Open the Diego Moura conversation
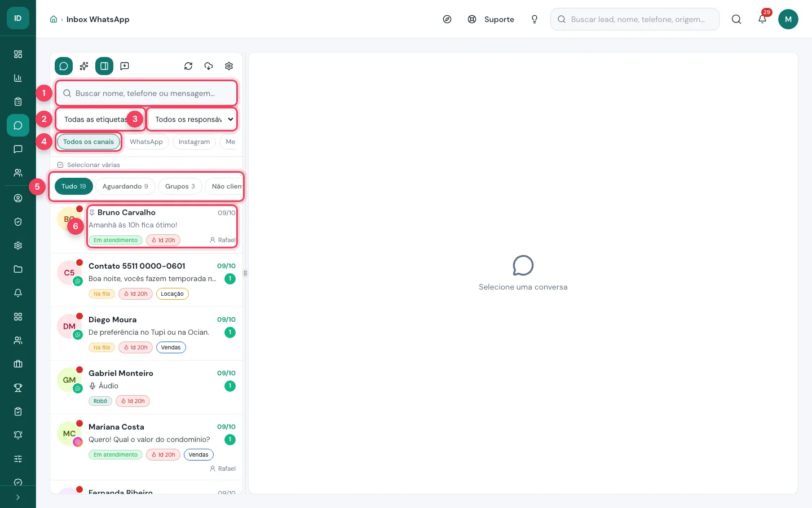The image size is (812, 508). point(147,334)
